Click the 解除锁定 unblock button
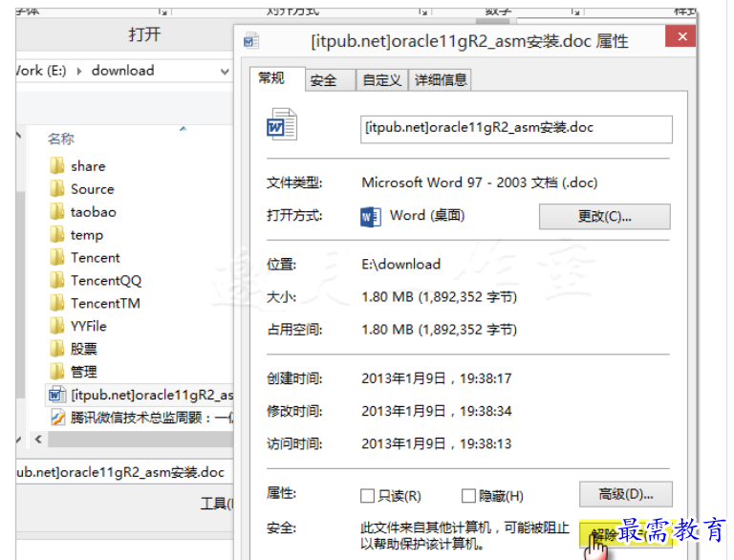Screen dimensions: 734x560 click(625, 535)
